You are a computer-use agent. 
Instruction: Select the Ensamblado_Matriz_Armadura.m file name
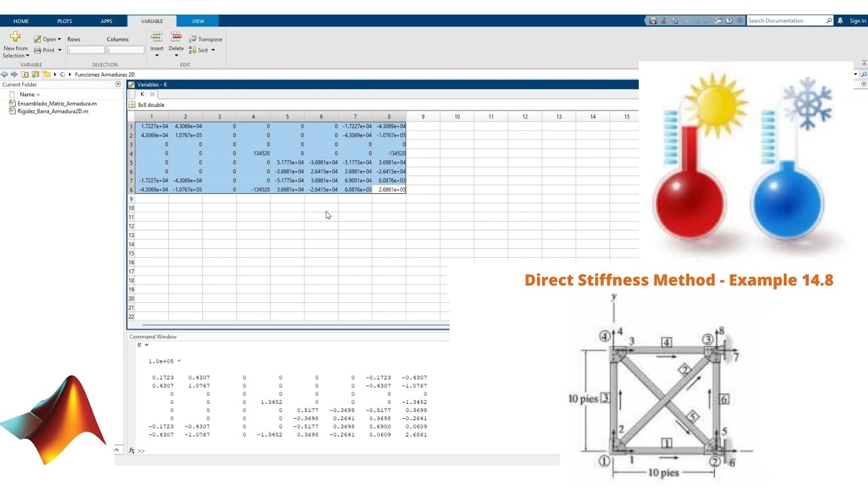coord(57,104)
